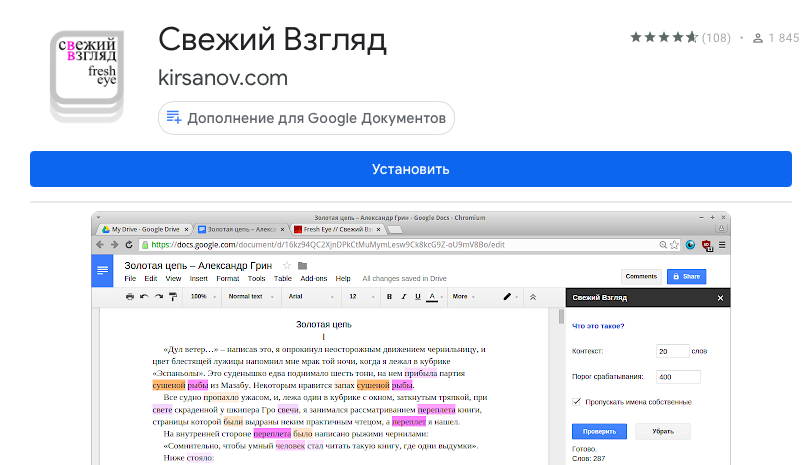Click the Порог срабатывания field with 400

coord(678,376)
